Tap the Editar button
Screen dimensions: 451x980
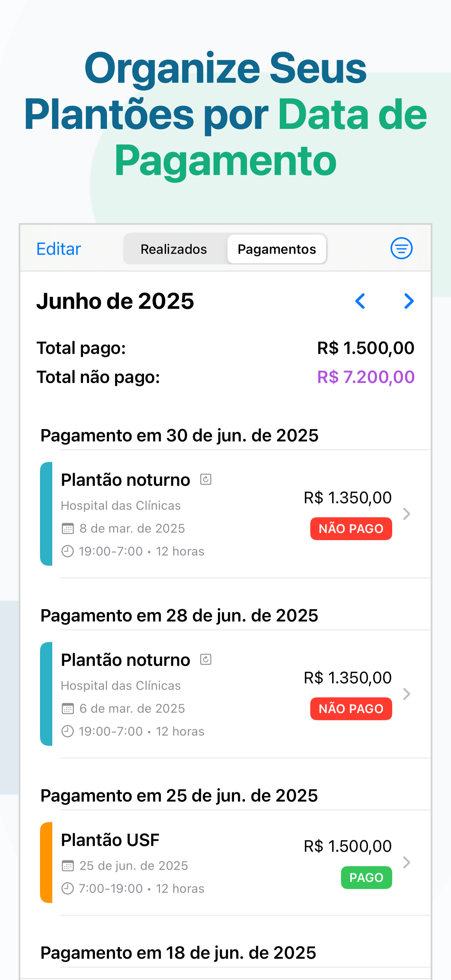tap(58, 249)
